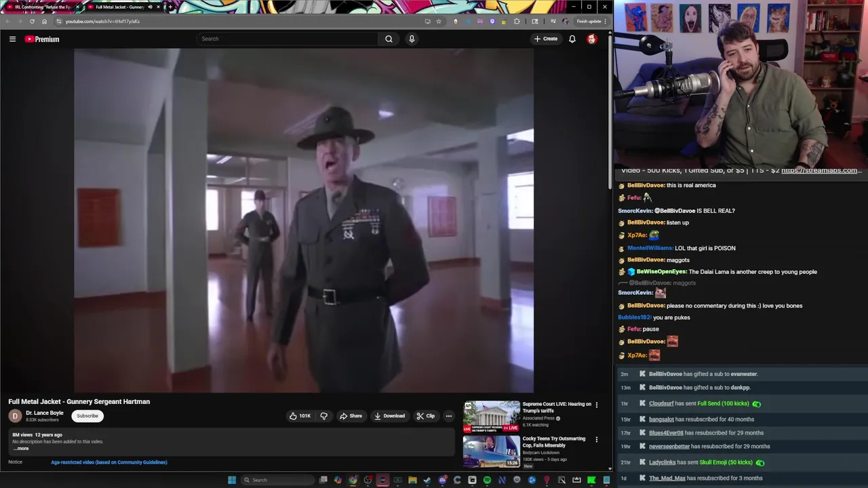
Task: Click Dr. Lance Boyle channel avatar
Action: (x=15, y=415)
